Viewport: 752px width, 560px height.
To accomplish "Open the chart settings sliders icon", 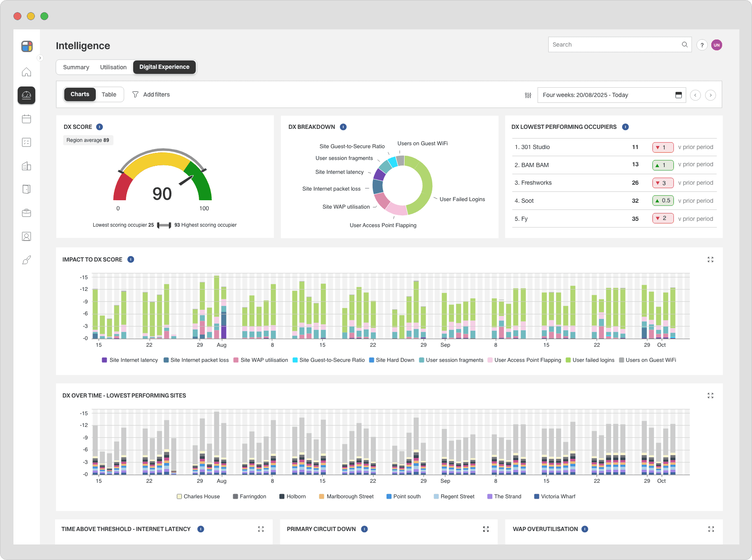I will click(x=528, y=95).
